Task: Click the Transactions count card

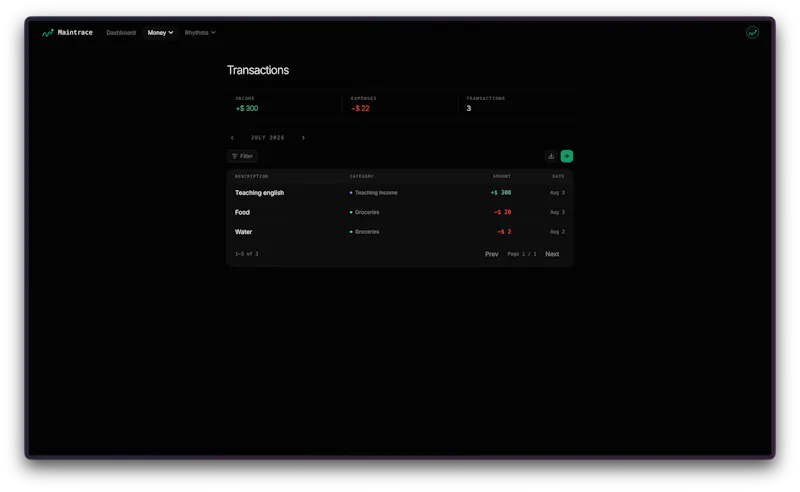Action: (x=515, y=104)
